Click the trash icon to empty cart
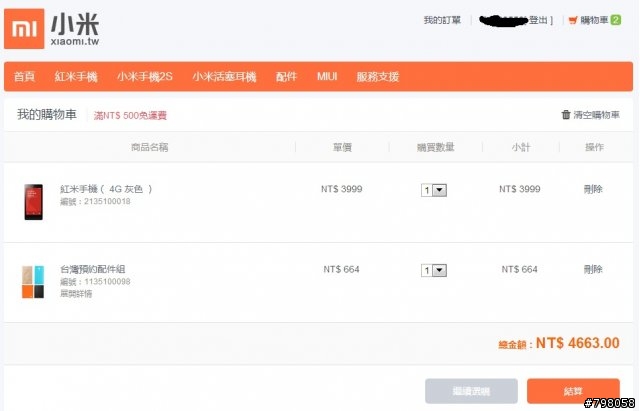This screenshot has width=640, height=411. 566,115
